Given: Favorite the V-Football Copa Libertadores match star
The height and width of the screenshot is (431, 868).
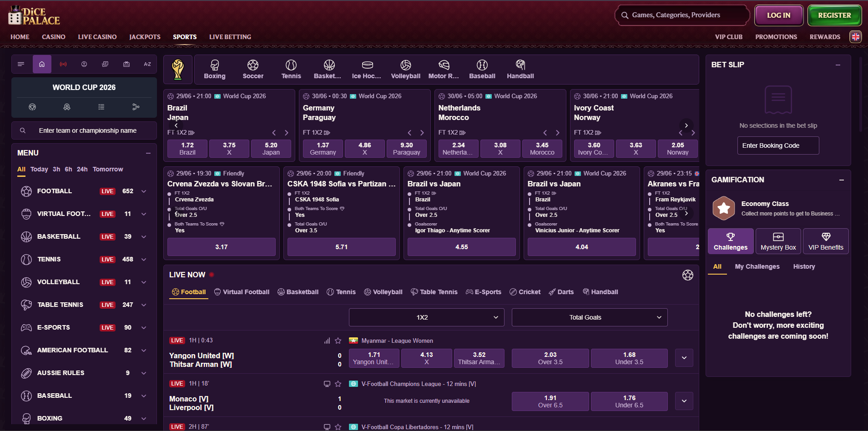Looking at the screenshot, I should pos(338,427).
